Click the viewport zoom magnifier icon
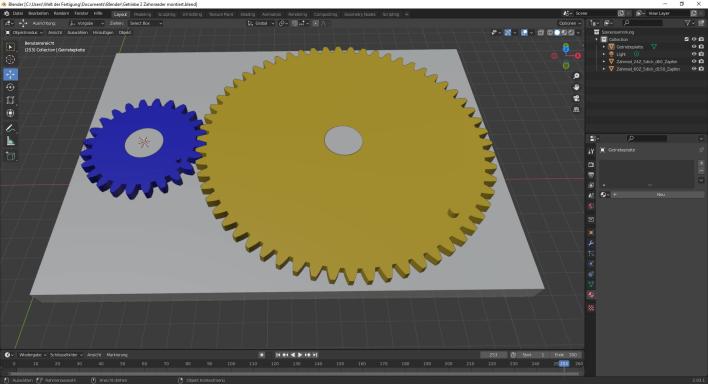Image resolution: width=708 pixels, height=384 pixels. [x=576, y=76]
